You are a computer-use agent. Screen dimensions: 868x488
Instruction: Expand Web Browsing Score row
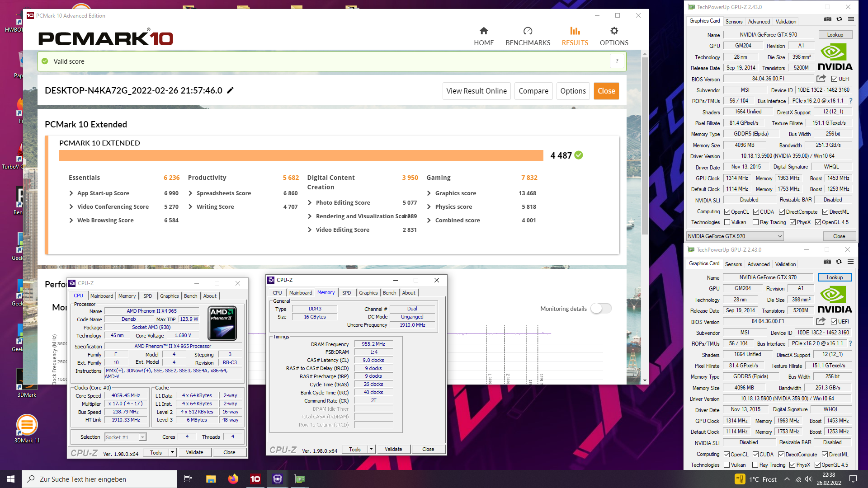pyautogui.click(x=71, y=220)
